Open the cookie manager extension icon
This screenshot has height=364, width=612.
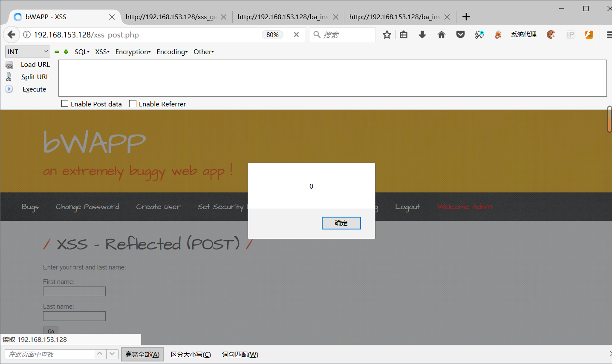[551, 34]
